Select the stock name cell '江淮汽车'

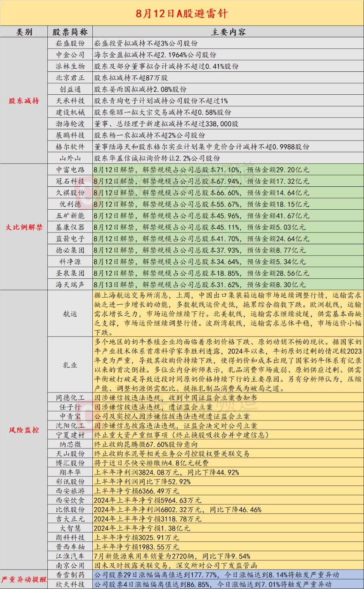coord(70,556)
